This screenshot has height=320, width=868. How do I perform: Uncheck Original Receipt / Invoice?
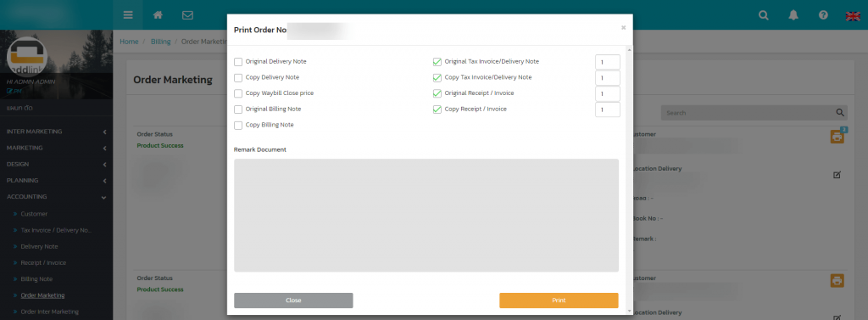(437, 93)
